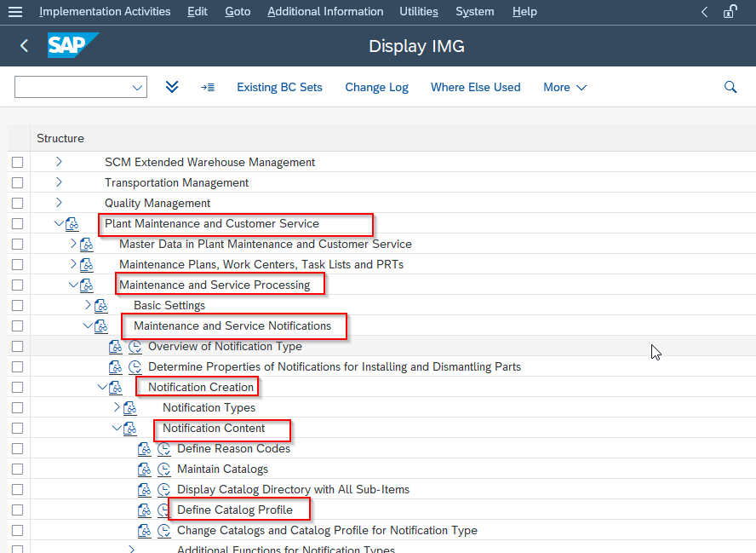The image size is (756, 553).
Task: Expand the Notification Types node
Action: click(x=117, y=407)
